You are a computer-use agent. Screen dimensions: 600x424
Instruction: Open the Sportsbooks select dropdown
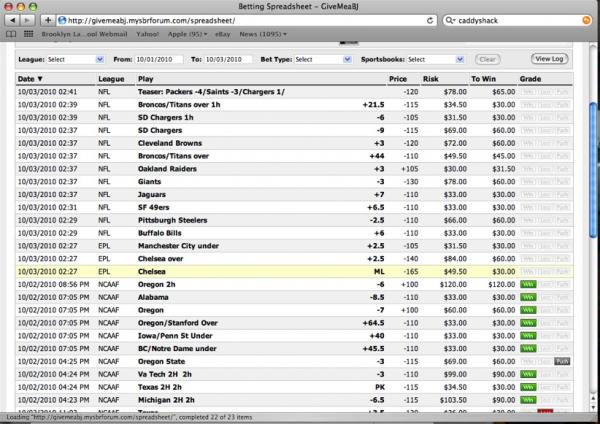pos(434,60)
